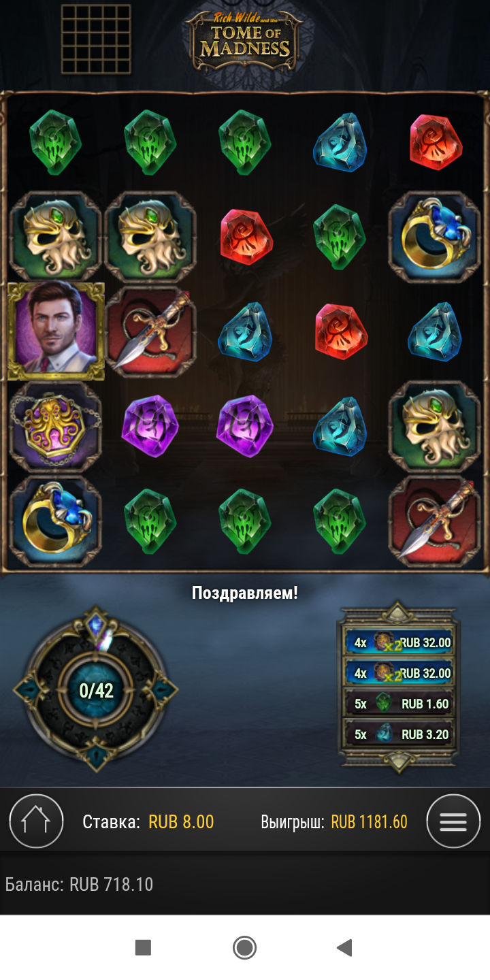Expand paytable with top arrow ornament
Screen dimensions: 490x980
pos(399,612)
